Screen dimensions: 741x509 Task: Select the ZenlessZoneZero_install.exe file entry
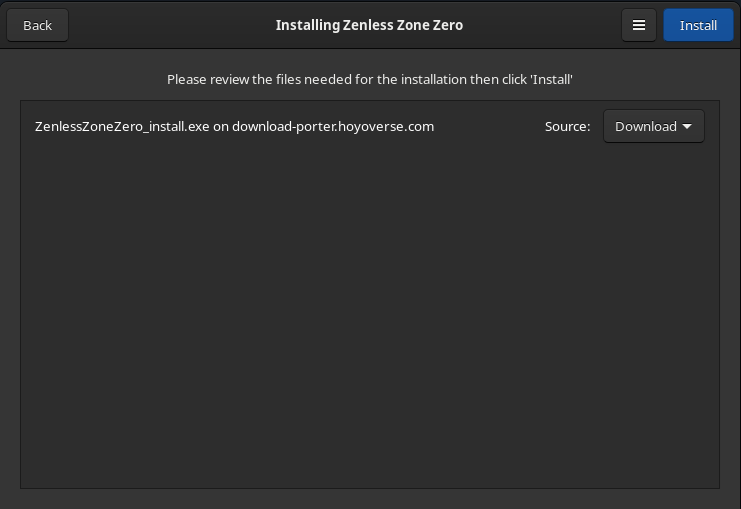coord(234,127)
